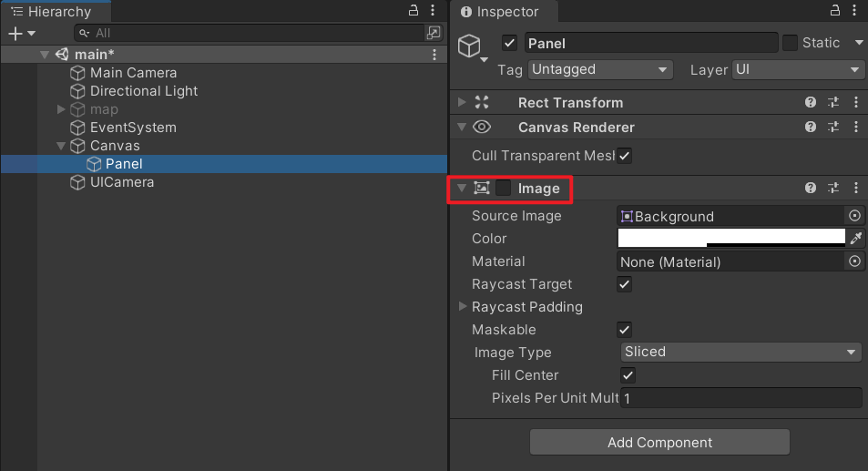
Task: Open the main scene options menu
Action: pyautogui.click(x=434, y=55)
